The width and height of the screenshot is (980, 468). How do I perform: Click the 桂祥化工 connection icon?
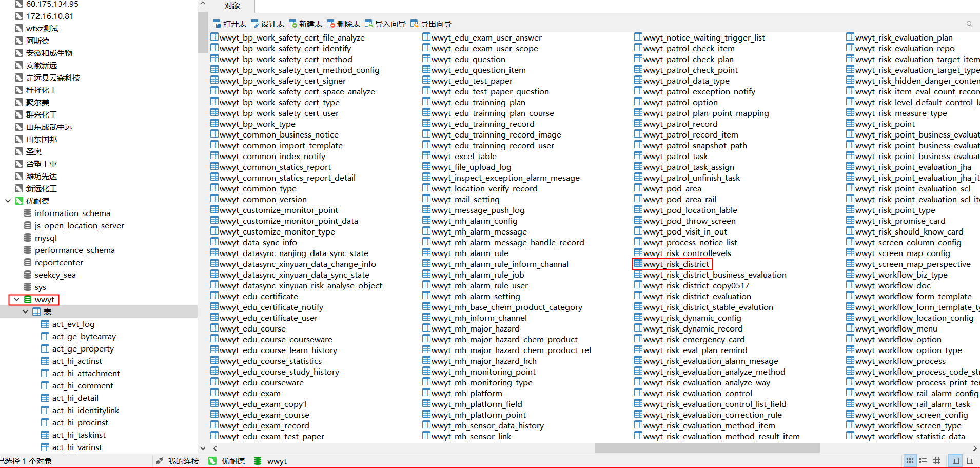tap(19, 90)
